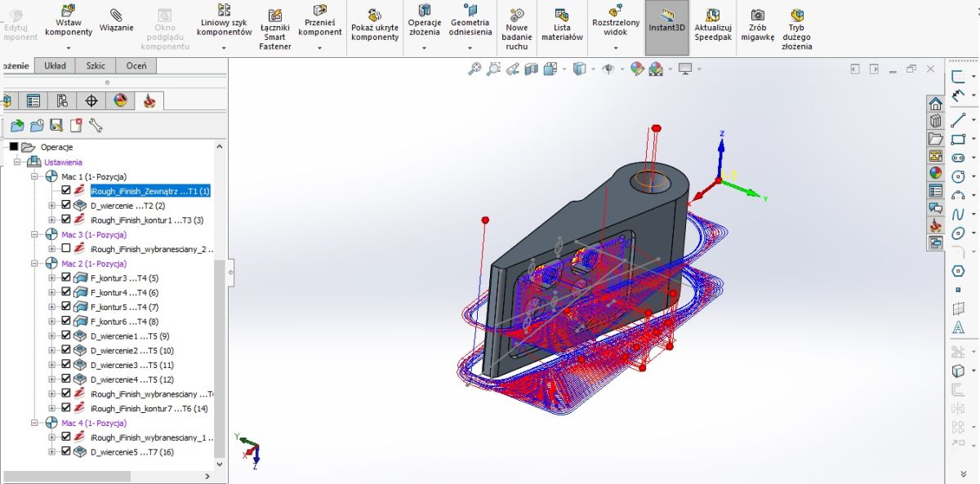The height and width of the screenshot is (484, 980).
Task: Select the Zoom to Fit magnifier icon
Action: 474,69
